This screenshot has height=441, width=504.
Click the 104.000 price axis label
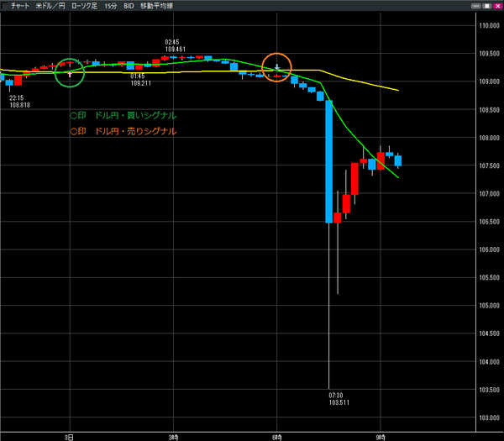489,362
